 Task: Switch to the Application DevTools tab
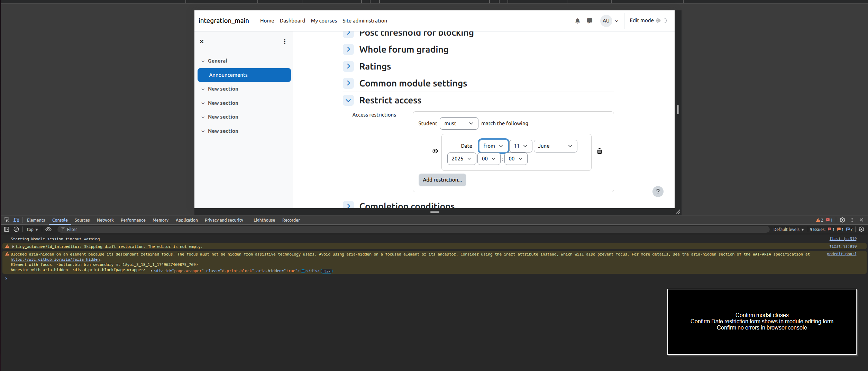(x=186, y=220)
